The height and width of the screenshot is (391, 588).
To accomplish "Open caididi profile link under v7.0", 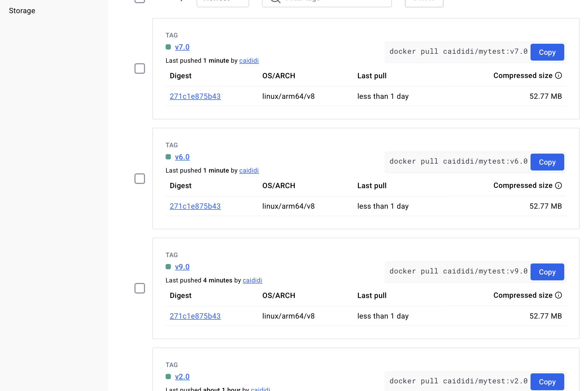I will 249,61.
